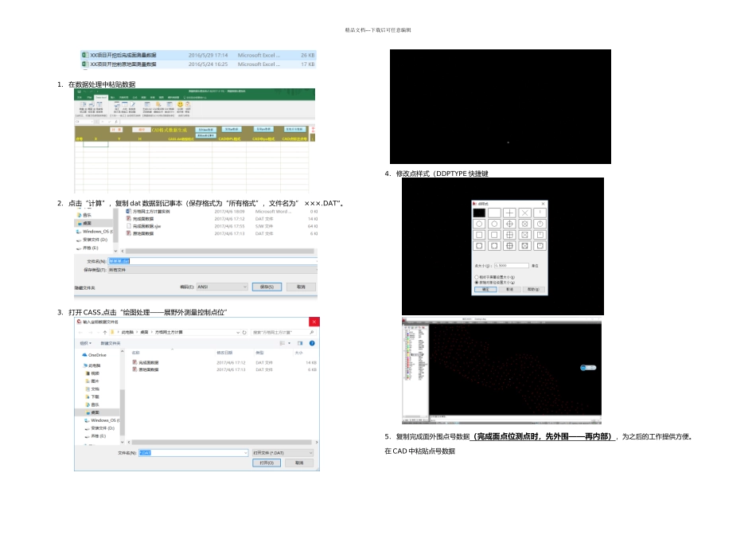Confirm with 确定 in point style dialog
This screenshot has width=756, height=535.
[485, 290]
